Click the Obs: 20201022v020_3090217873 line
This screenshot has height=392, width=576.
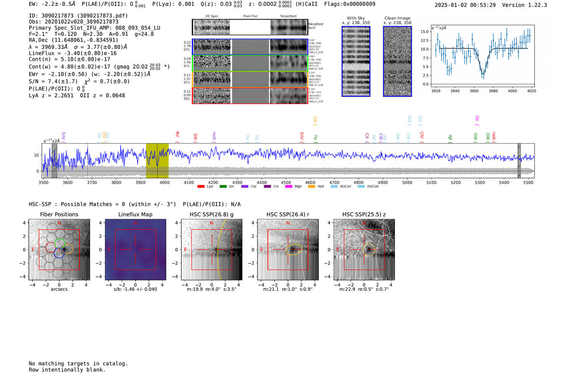click(74, 22)
